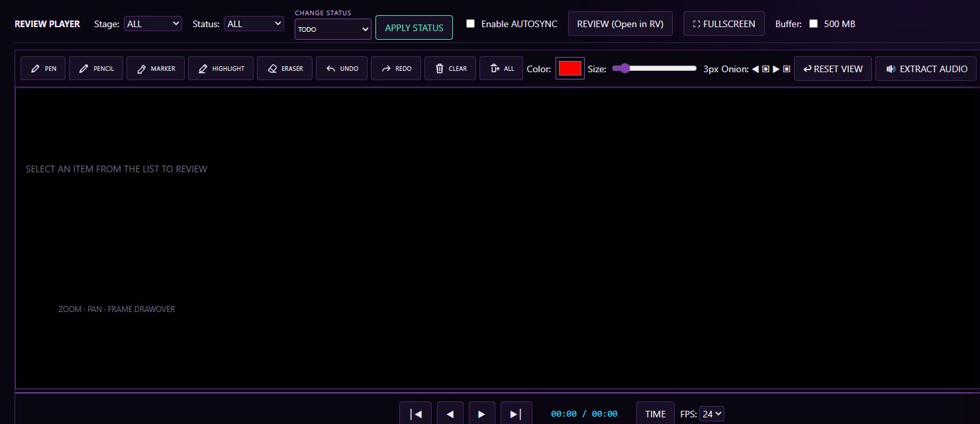Select the Pencil drawing tool
Viewport: 980px width, 424px height.
coord(96,68)
